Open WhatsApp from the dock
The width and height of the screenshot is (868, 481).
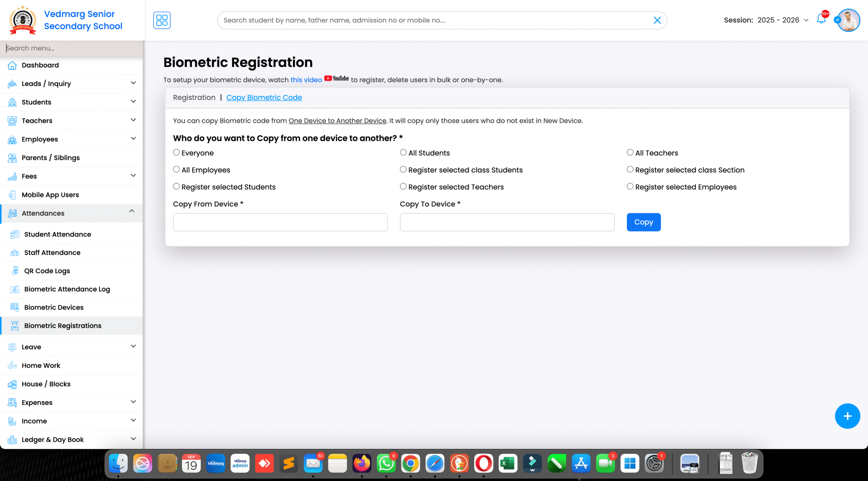pyautogui.click(x=386, y=463)
